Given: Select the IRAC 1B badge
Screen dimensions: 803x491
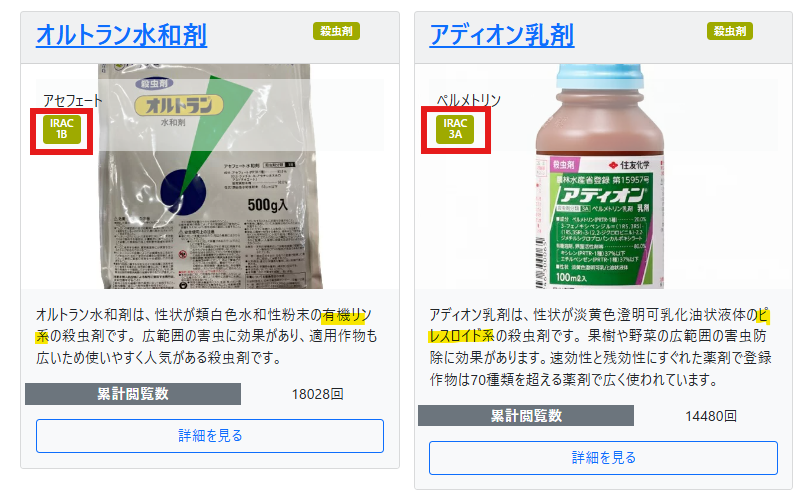Looking at the screenshot, I should 62,130.
